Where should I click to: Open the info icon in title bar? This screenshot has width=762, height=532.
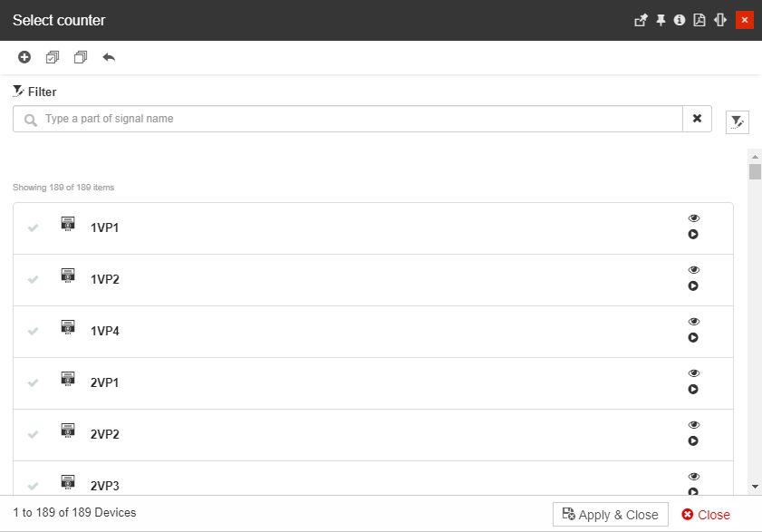click(x=680, y=20)
